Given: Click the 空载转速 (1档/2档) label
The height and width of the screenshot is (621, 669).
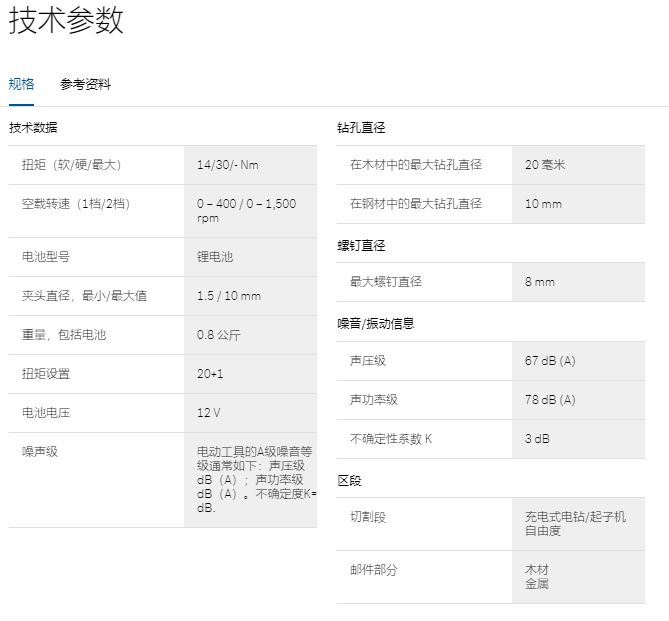Looking at the screenshot, I should 76,204.
